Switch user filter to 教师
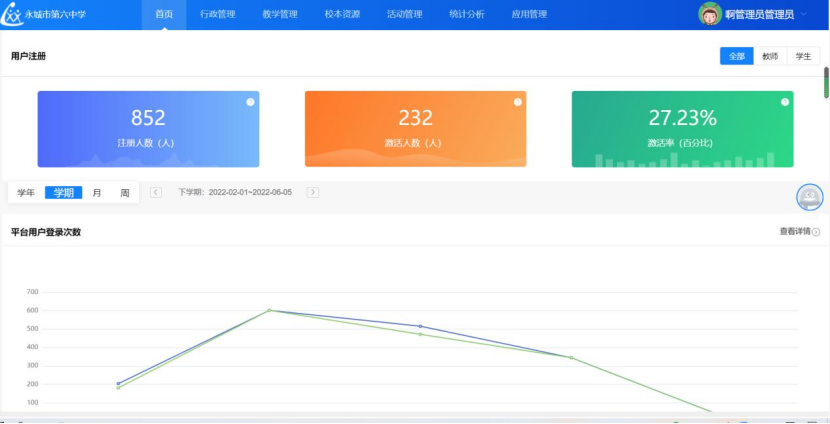 point(770,56)
